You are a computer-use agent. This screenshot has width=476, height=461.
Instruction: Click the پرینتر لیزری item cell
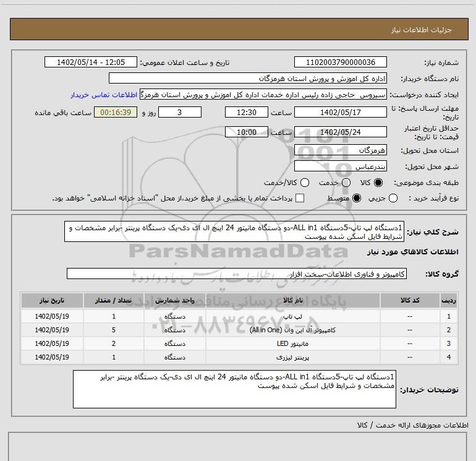coord(292,357)
